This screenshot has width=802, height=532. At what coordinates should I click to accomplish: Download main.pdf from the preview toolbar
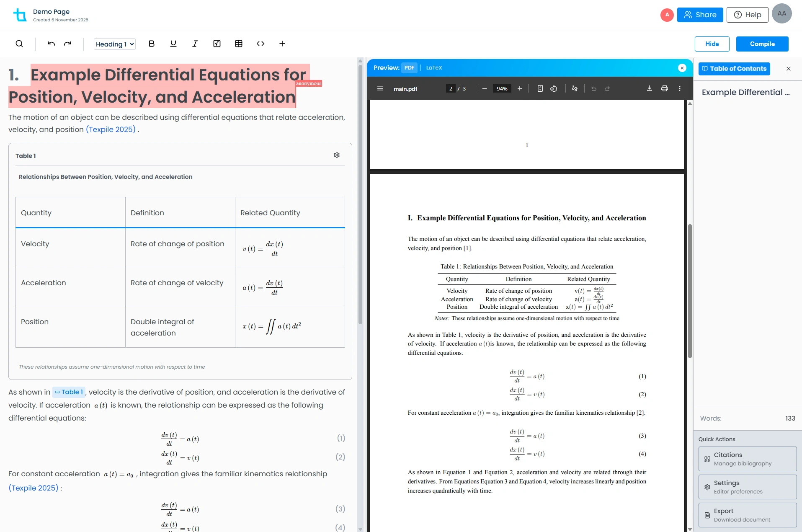click(x=649, y=88)
